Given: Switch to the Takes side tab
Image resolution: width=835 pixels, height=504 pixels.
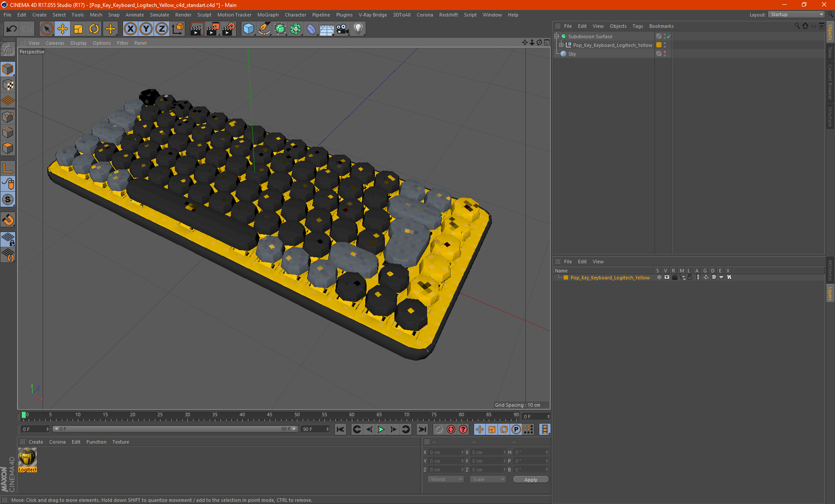Looking at the screenshot, I should pyautogui.click(x=830, y=52).
